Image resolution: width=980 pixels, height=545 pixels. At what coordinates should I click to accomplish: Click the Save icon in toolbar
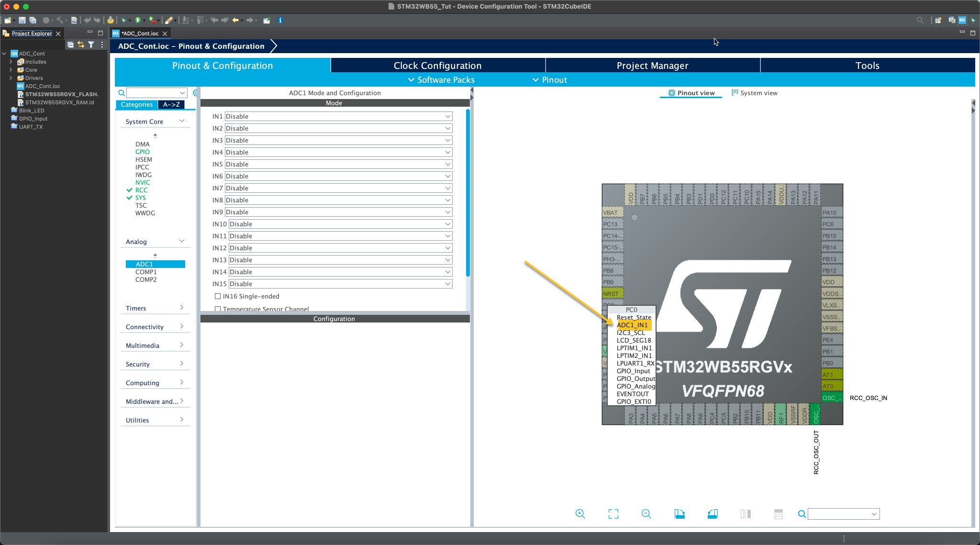coord(22,20)
